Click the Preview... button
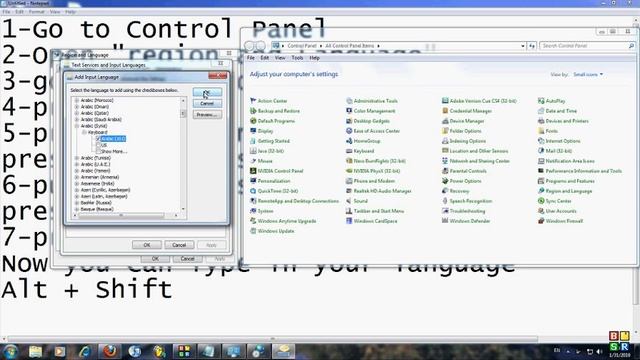 point(207,115)
